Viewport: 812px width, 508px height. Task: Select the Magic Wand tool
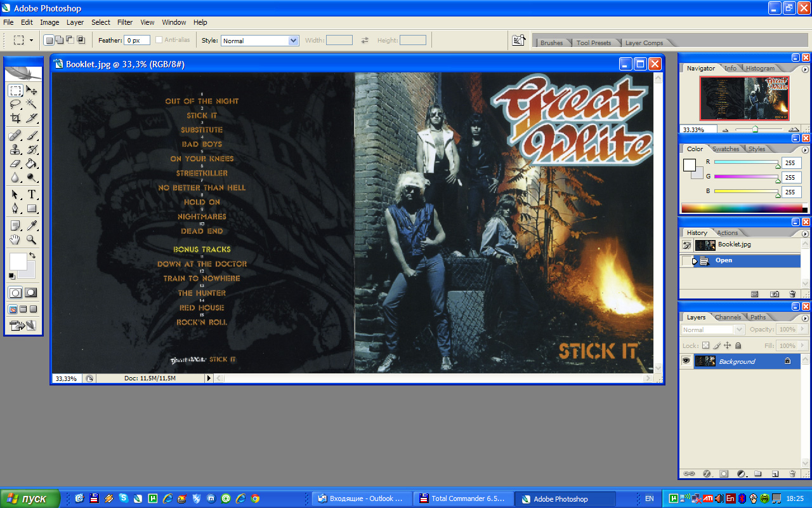click(31, 104)
